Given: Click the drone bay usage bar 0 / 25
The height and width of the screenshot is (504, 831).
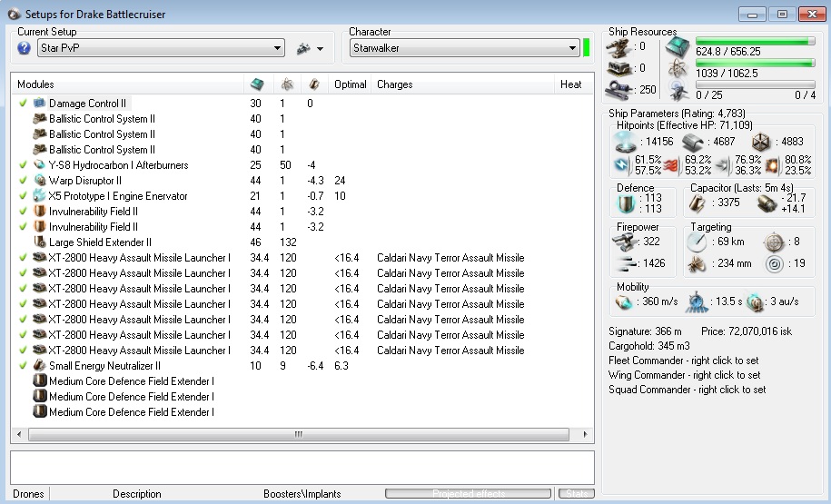Looking at the screenshot, I should coord(756,84).
